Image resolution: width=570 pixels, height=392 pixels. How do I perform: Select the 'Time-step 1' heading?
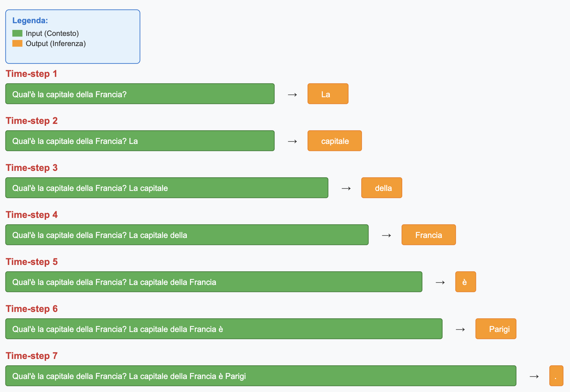[31, 74]
